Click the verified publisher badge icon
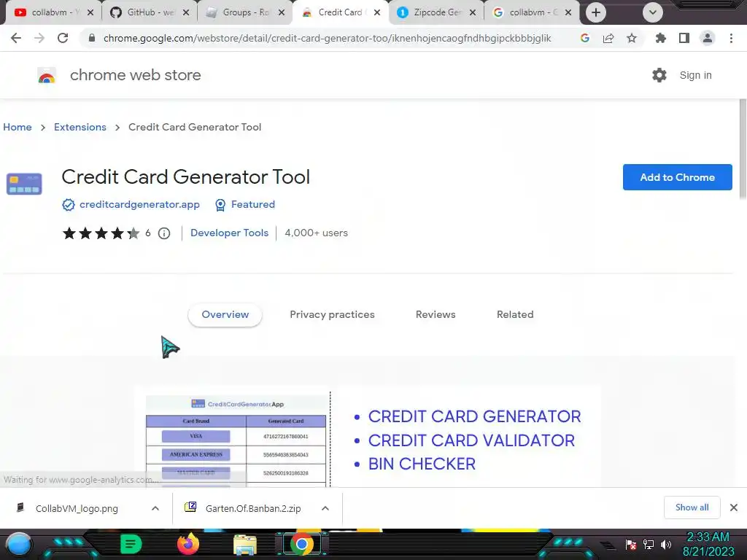The height and width of the screenshot is (560, 747). (x=68, y=205)
